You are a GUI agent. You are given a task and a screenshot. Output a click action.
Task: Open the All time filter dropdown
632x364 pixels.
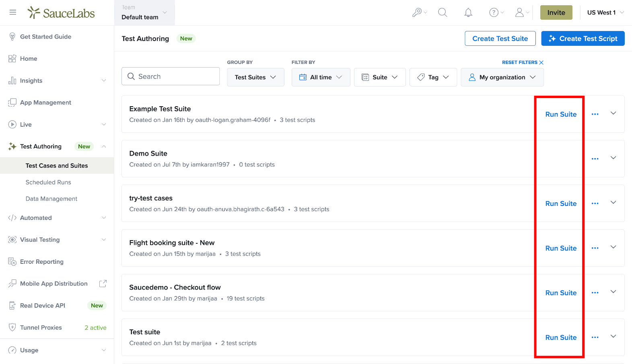(x=321, y=77)
